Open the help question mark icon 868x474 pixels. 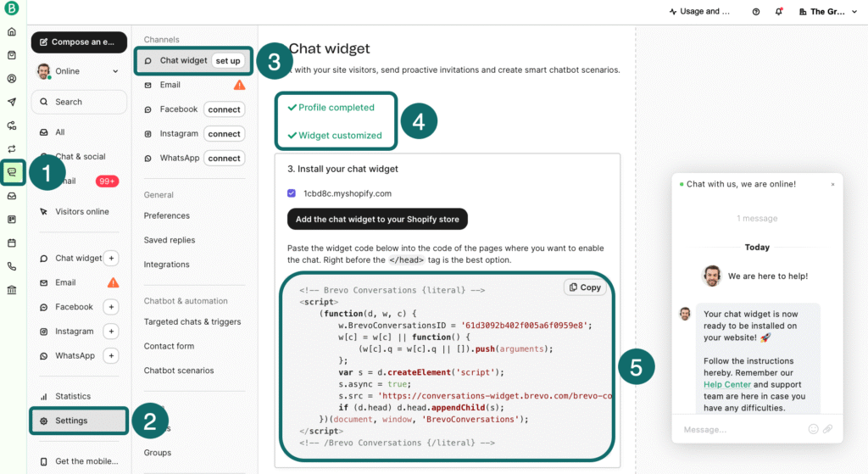[756, 12]
